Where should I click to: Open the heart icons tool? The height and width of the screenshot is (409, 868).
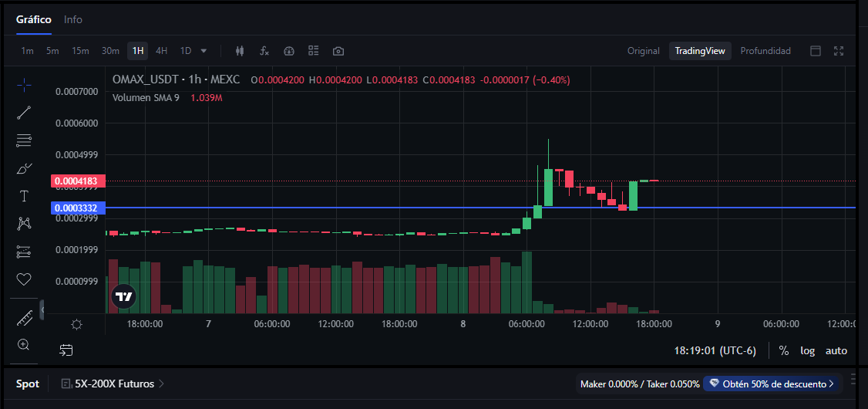point(24,279)
